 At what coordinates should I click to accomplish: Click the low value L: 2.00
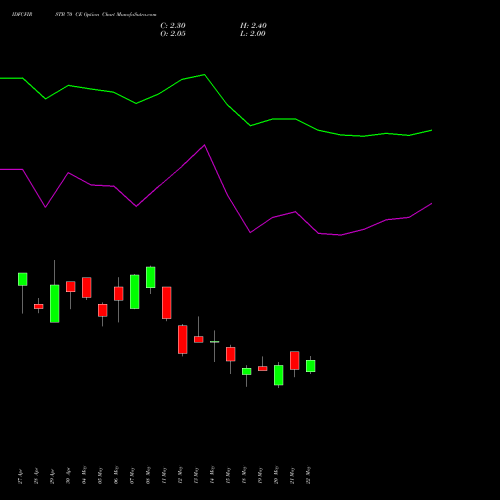click(253, 34)
